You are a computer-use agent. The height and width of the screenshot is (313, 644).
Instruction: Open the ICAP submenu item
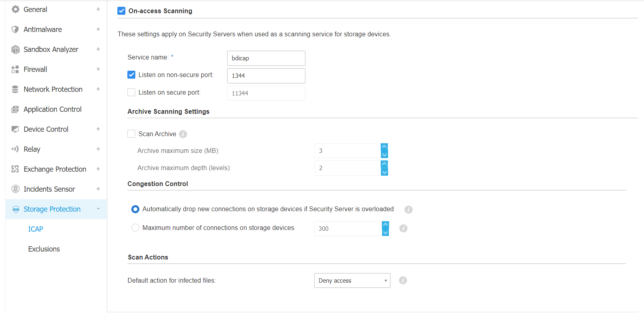click(x=36, y=229)
